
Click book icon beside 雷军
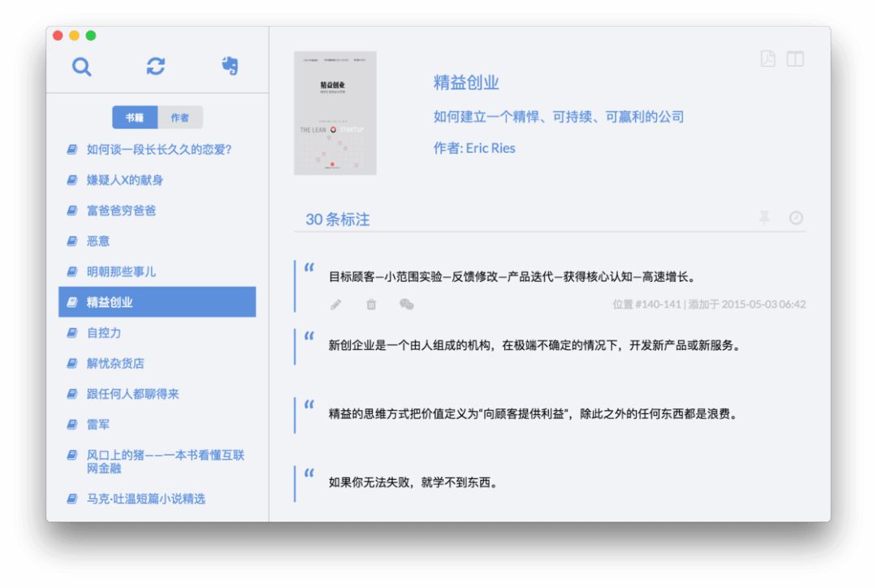pyautogui.click(x=72, y=425)
